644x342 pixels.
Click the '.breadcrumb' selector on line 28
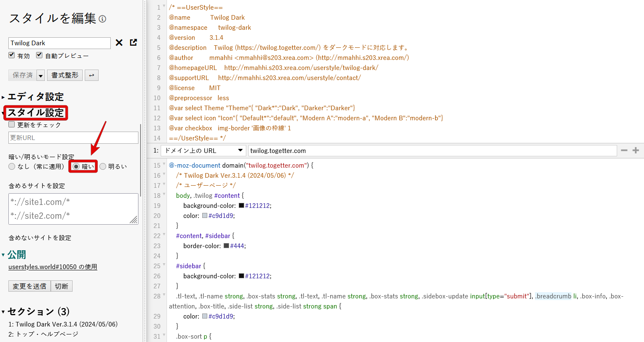[553, 296]
